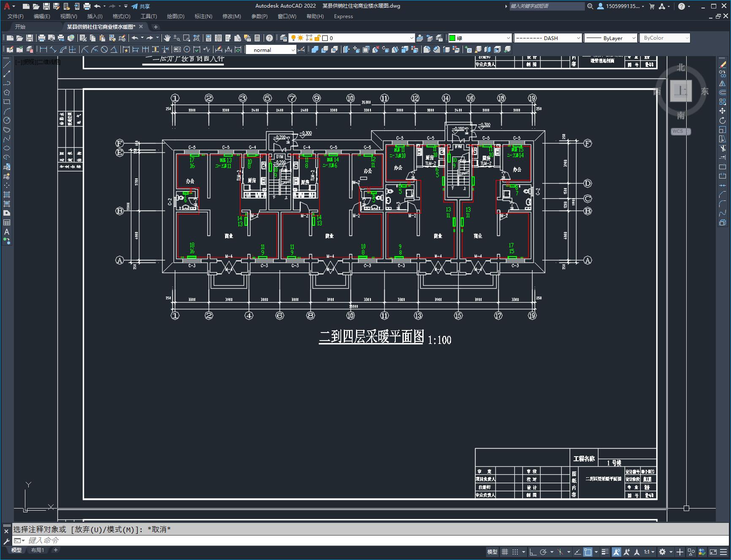Switch to the 布局1 layout tab
The width and height of the screenshot is (731, 560).
[38, 550]
